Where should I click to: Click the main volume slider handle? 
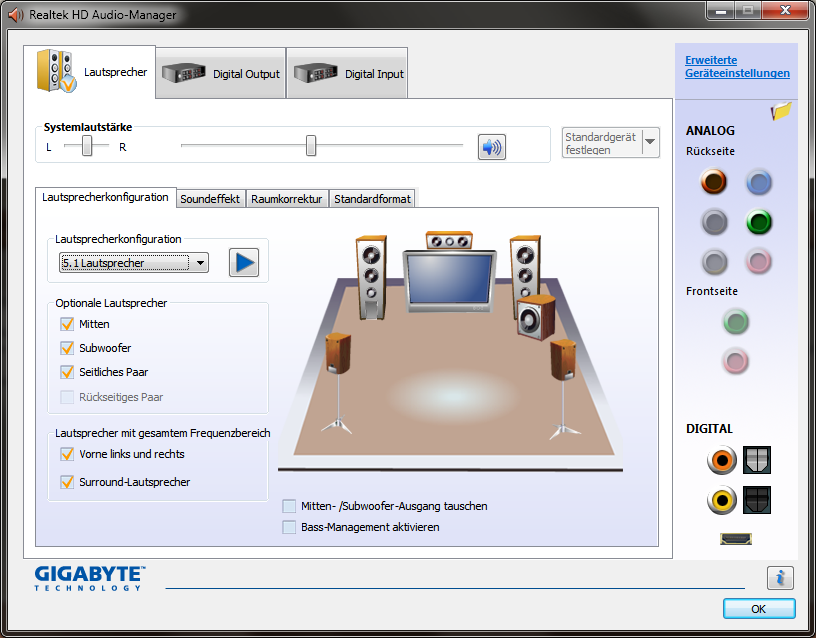tap(311, 146)
